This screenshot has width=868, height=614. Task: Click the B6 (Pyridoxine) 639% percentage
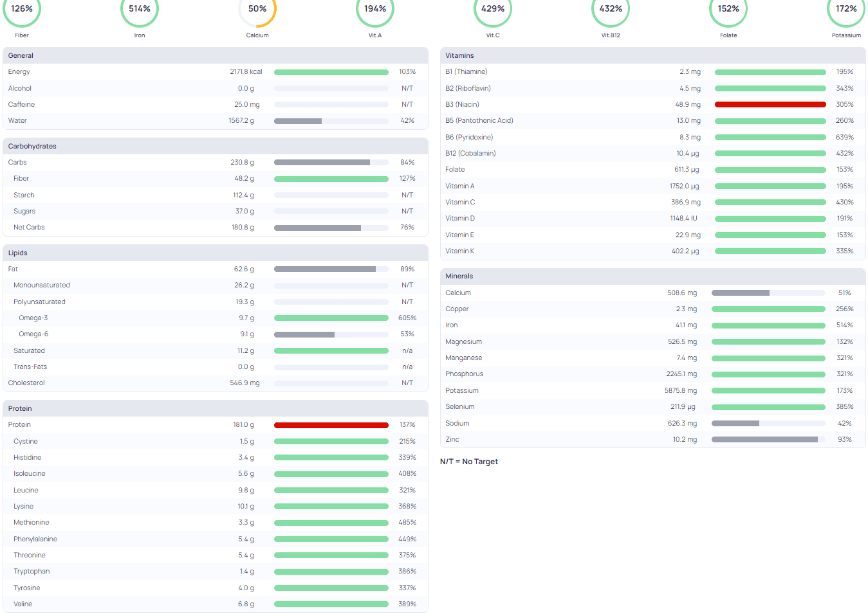pos(845,138)
